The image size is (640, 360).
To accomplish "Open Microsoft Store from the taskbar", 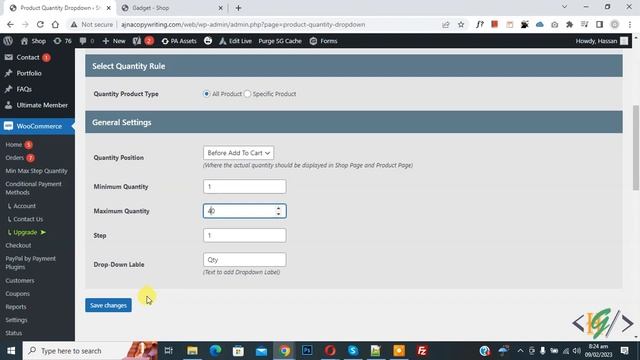I will (x=238, y=351).
